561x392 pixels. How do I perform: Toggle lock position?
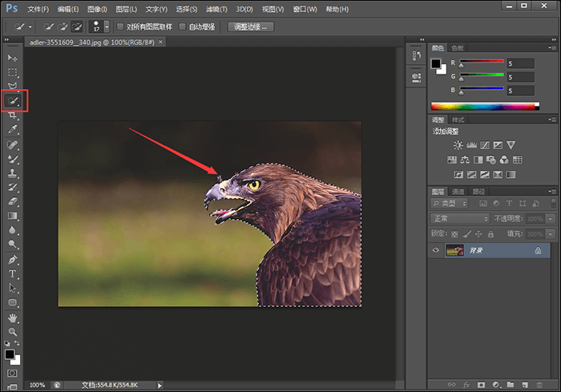[x=478, y=234]
